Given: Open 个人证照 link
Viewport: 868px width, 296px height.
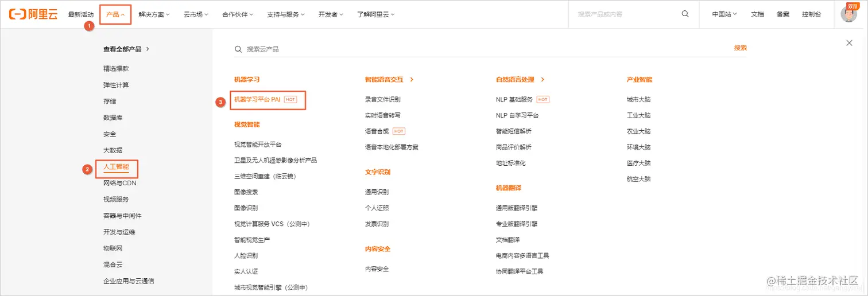Looking at the screenshot, I should tap(377, 208).
